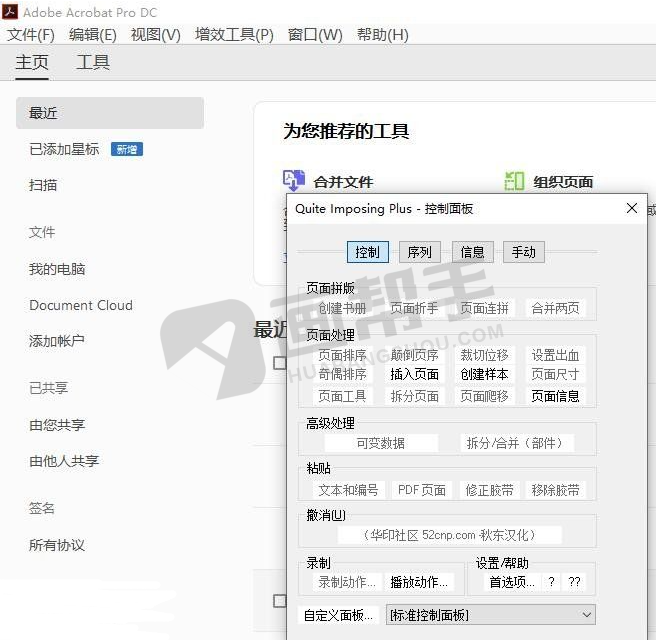
Task: Click the 页面排序 button
Action: (342, 355)
